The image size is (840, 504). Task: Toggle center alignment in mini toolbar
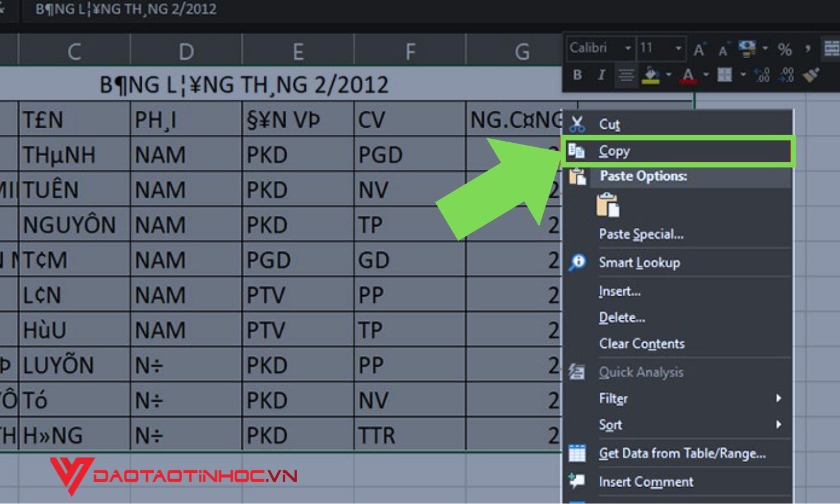(x=626, y=75)
